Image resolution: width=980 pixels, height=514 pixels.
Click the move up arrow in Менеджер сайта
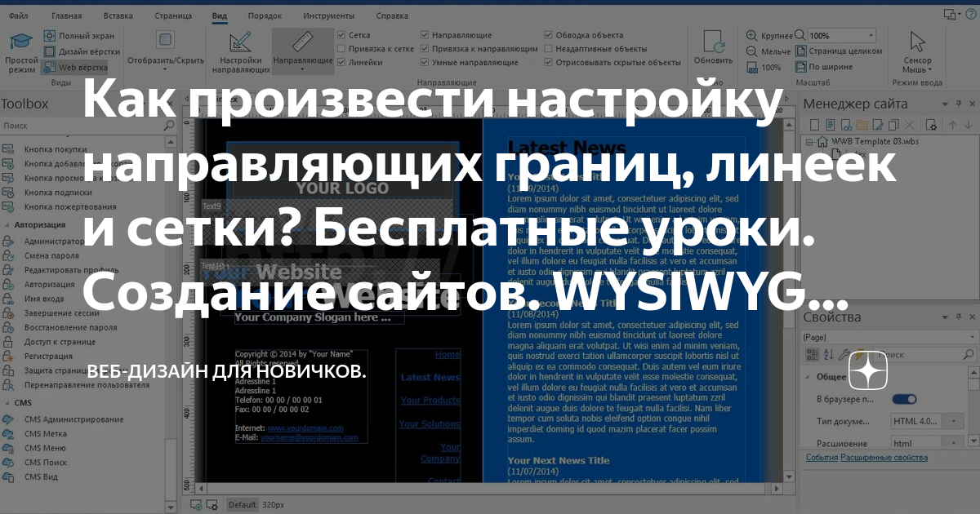[951, 124]
